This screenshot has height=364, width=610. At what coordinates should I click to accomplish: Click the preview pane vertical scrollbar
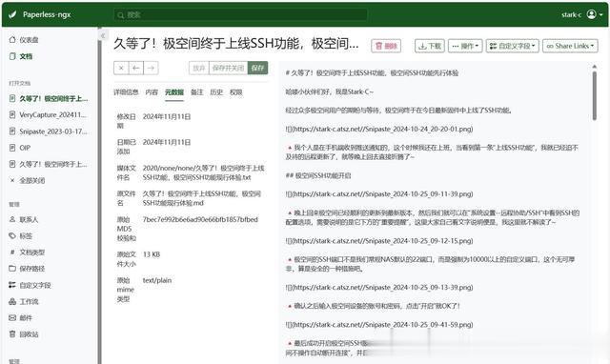click(595, 95)
